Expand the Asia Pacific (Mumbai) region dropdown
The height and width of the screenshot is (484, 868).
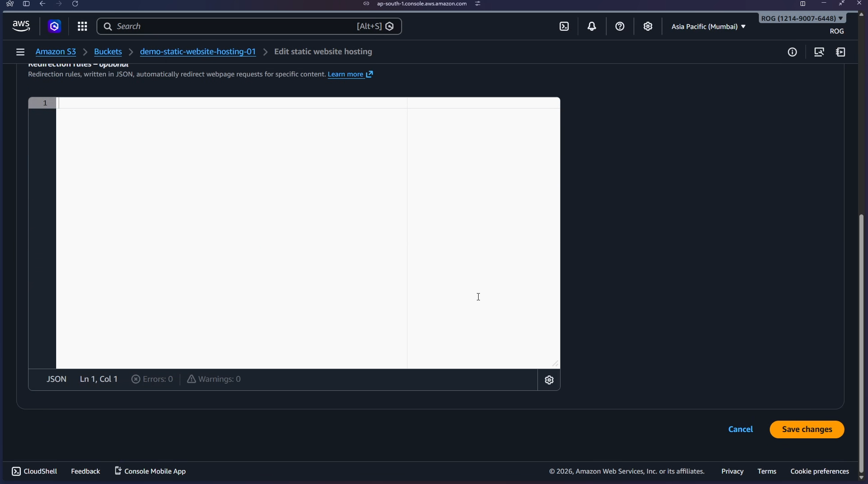708,26
